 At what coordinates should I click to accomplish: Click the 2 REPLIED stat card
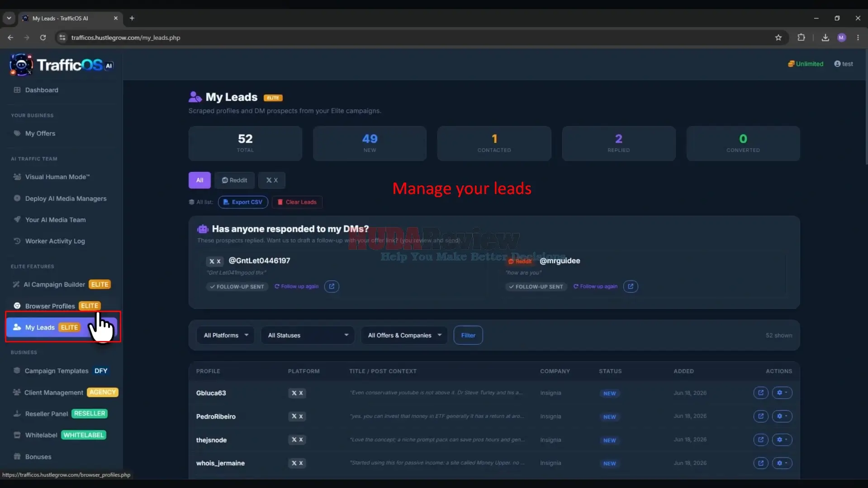pos(618,143)
